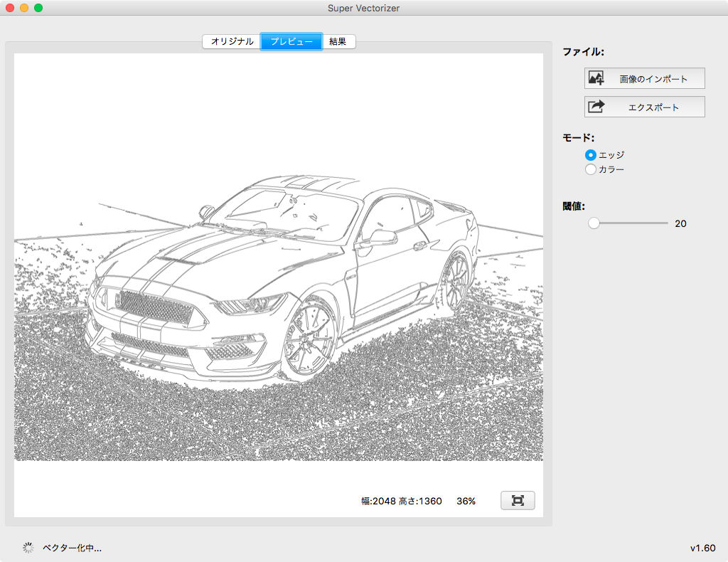Switch to the オリジナル tab
Image resolution: width=728 pixels, height=562 pixels.
232,41
